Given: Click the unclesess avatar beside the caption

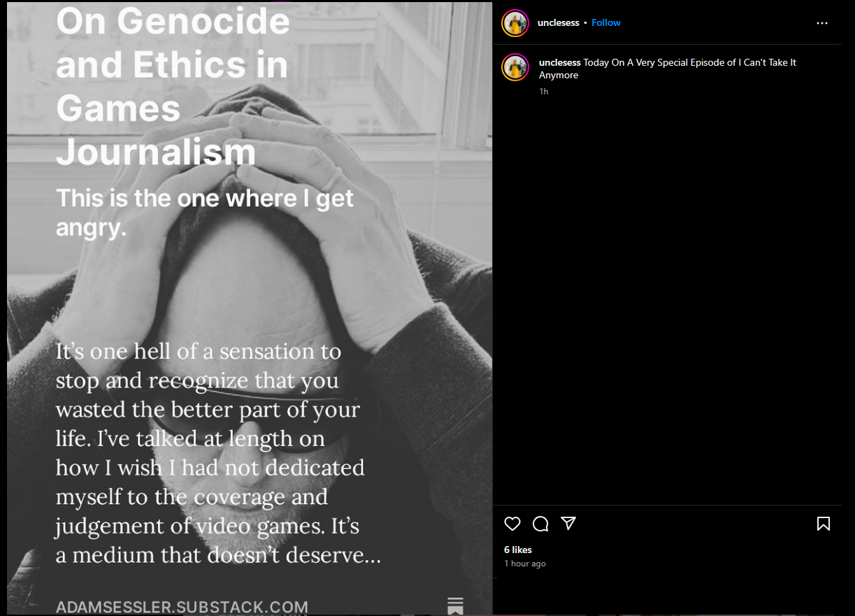Looking at the screenshot, I should (x=515, y=68).
